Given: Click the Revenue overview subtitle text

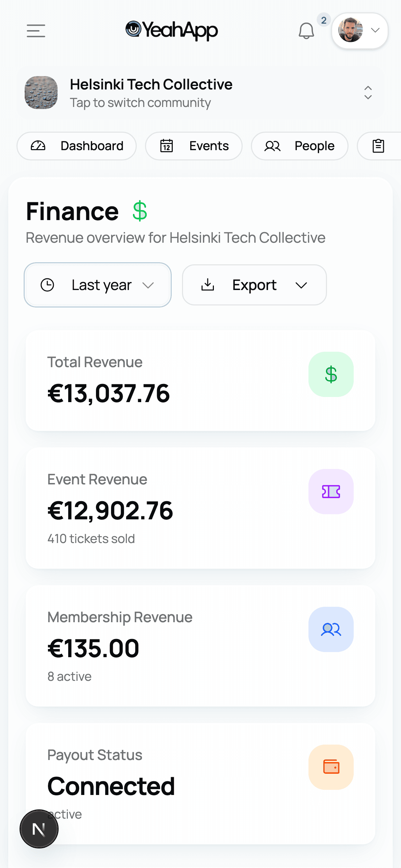Looking at the screenshot, I should pyautogui.click(x=175, y=238).
